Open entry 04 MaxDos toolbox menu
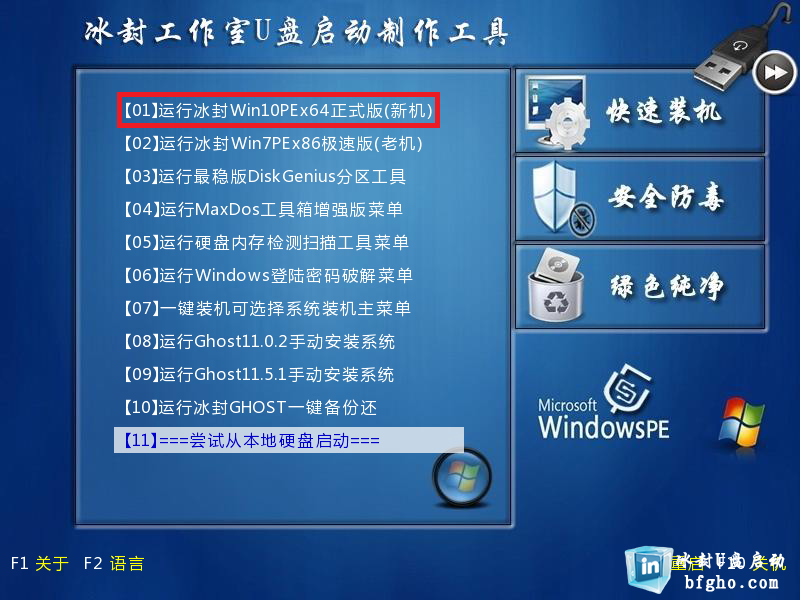The height and width of the screenshot is (600, 800). (263, 209)
